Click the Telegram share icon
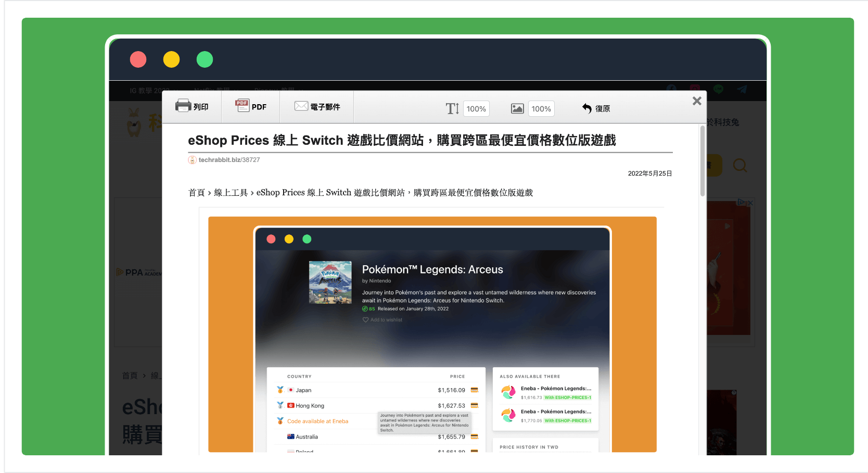This screenshot has width=868, height=473. [x=742, y=90]
